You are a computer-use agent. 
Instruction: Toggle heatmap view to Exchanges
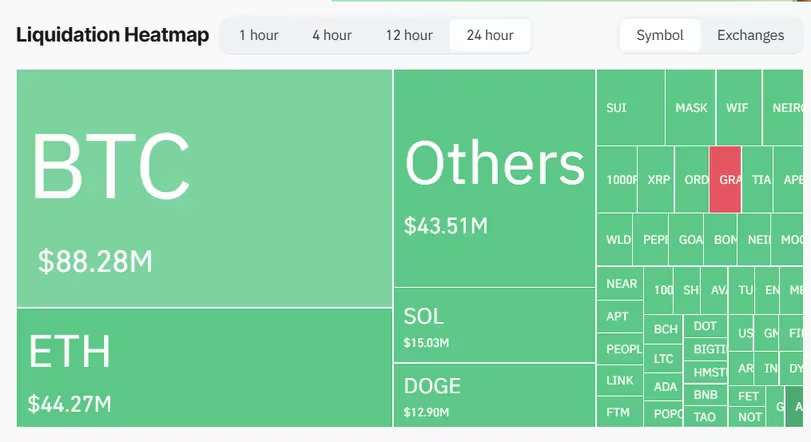pyautogui.click(x=750, y=35)
